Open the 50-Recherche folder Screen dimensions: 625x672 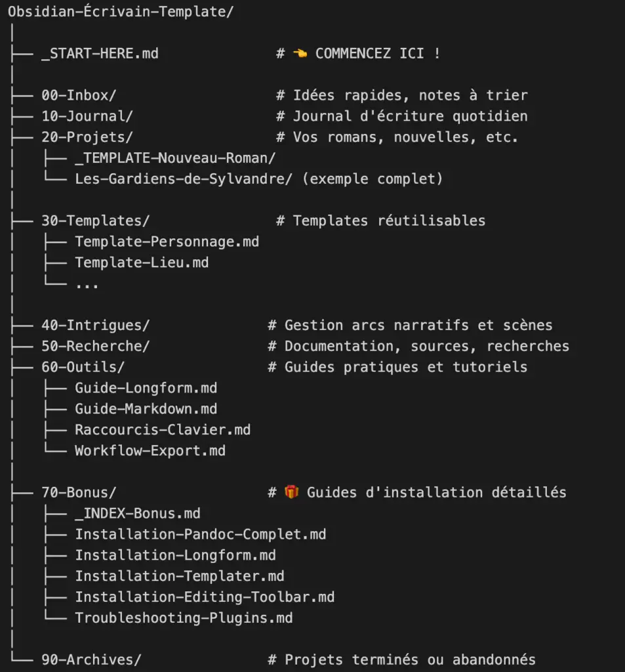pos(95,346)
